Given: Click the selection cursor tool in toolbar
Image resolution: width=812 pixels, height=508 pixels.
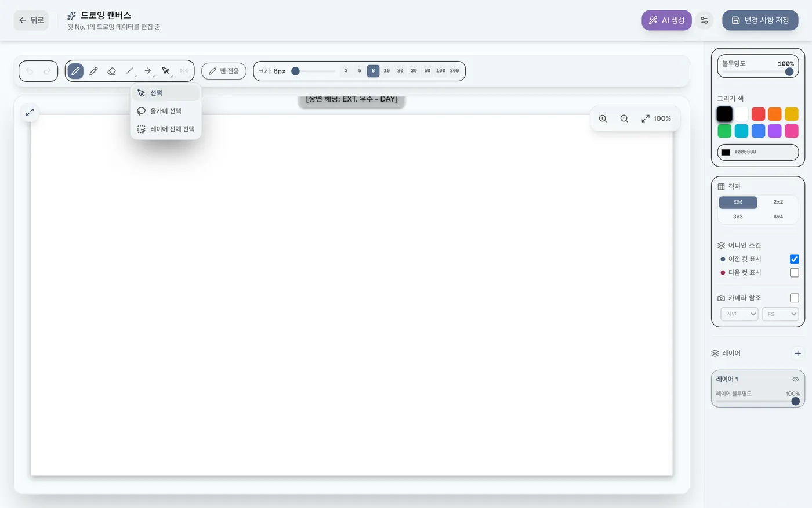Looking at the screenshot, I should (166, 71).
